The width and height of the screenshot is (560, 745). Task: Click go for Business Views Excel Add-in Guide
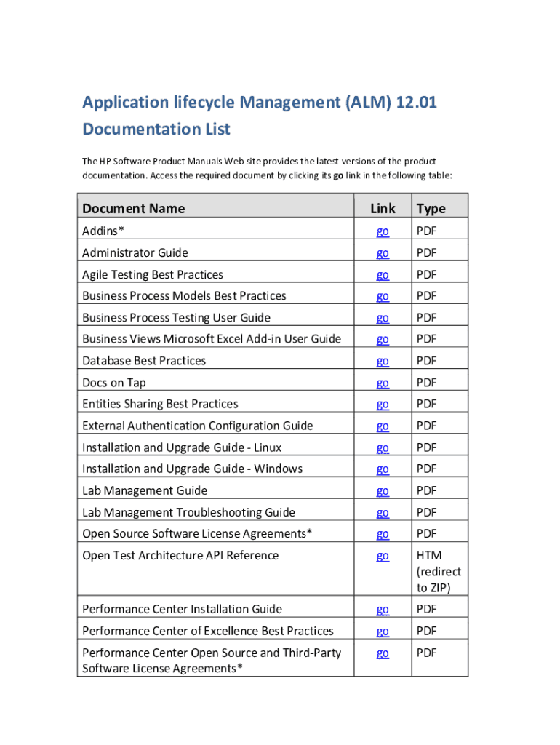click(x=383, y=339)
